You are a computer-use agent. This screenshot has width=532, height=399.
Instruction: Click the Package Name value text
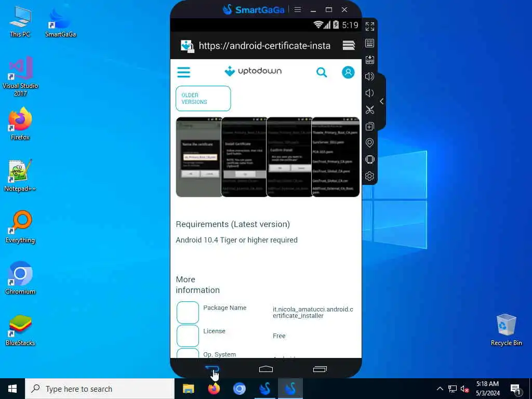point(313,312)
